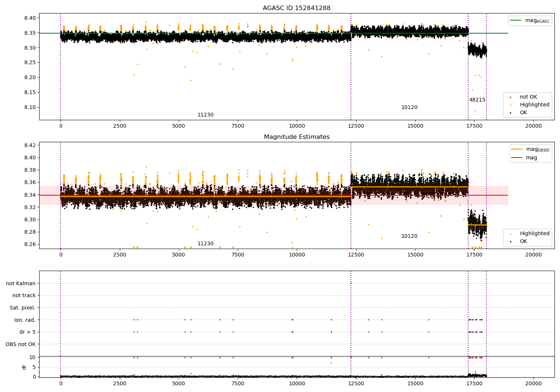Click the 'not Kalman' row label

tap(21, 283)
